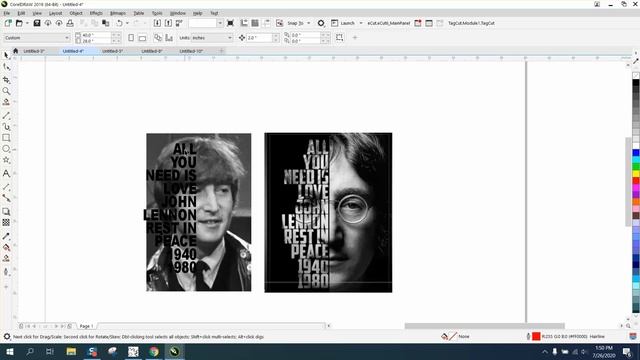Open Chrome from the taskbar

[154, 351]
